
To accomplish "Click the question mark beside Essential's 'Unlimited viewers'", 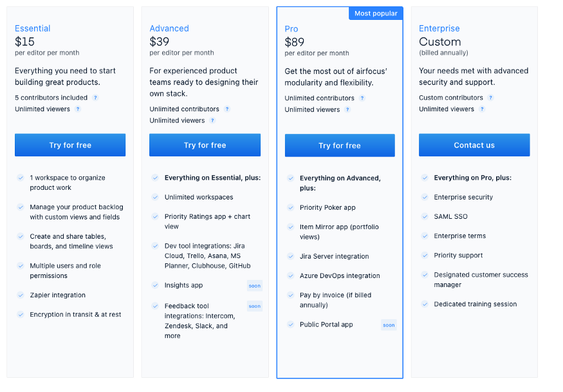I will click(78, 110).
